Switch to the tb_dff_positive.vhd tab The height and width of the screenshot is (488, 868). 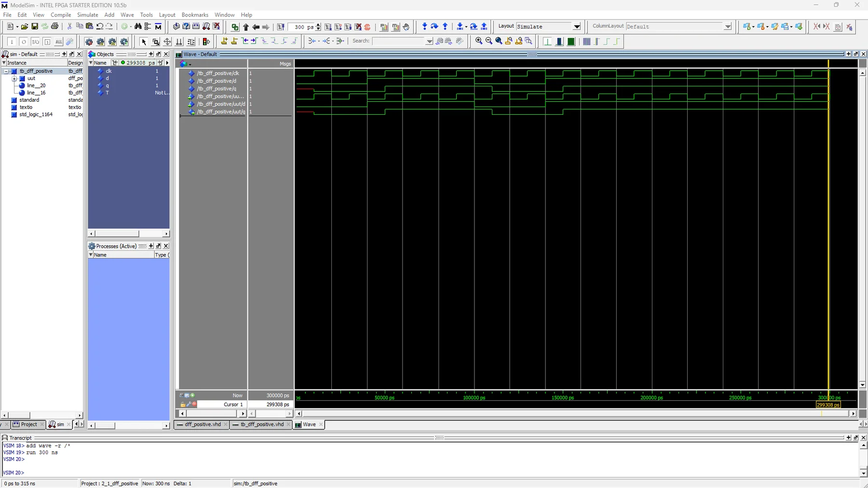tap(262, 424)
